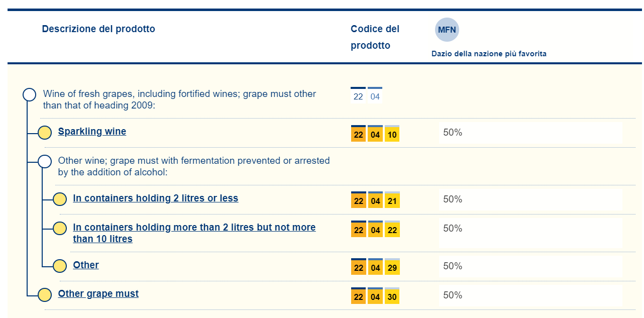The image size is (644, 318).
Task: Click code segment 30 for grape must
Action: click(392, 297)
